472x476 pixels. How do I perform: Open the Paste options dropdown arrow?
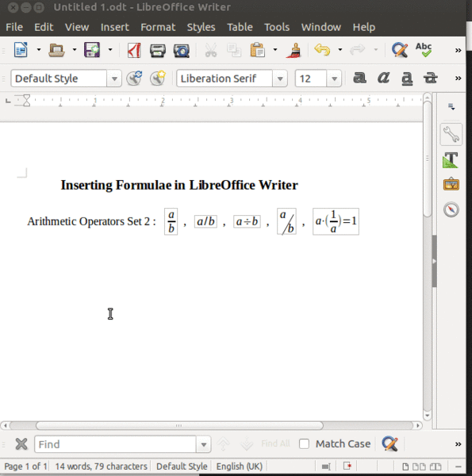click(x=275, y=49)
